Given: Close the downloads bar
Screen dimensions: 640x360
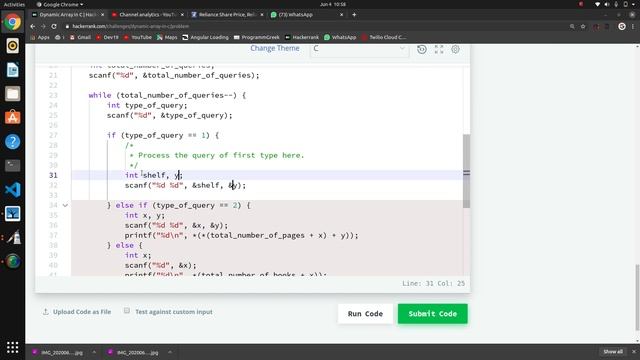Looking at the screenshot, I should pos(634,352).
